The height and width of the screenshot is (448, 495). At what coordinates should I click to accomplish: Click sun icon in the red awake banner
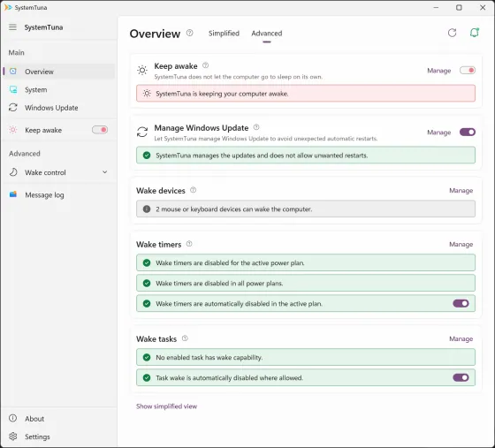tap(147, 94)
